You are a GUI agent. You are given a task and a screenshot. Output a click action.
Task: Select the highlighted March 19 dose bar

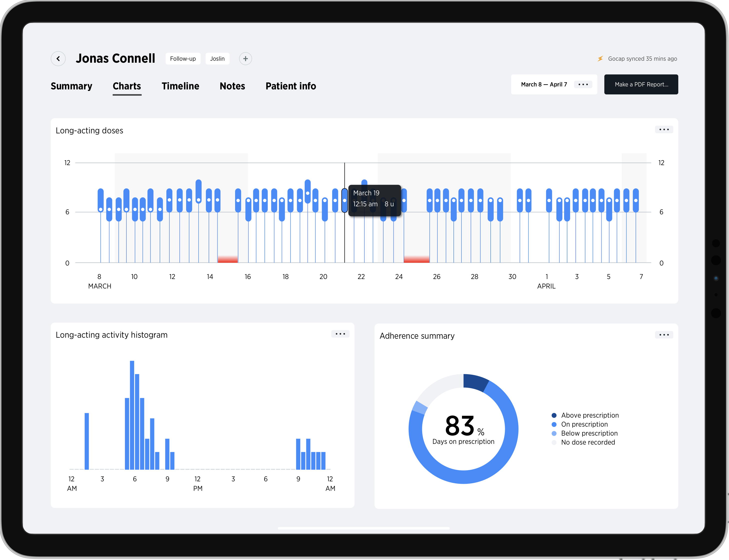coord(344,200)
